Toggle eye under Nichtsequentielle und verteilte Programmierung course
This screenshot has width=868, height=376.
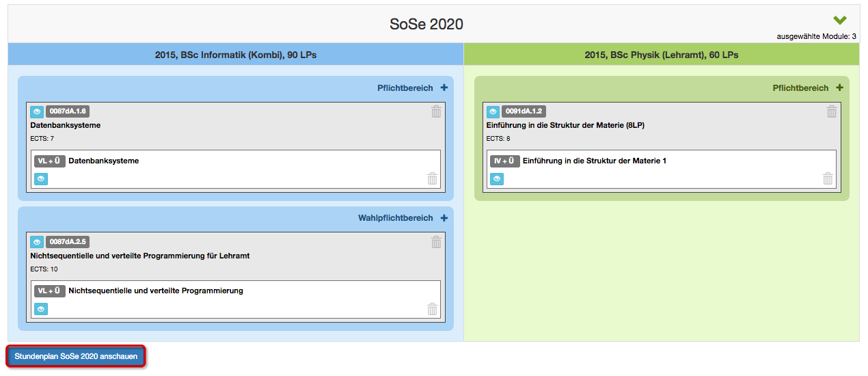click(41, 309)
